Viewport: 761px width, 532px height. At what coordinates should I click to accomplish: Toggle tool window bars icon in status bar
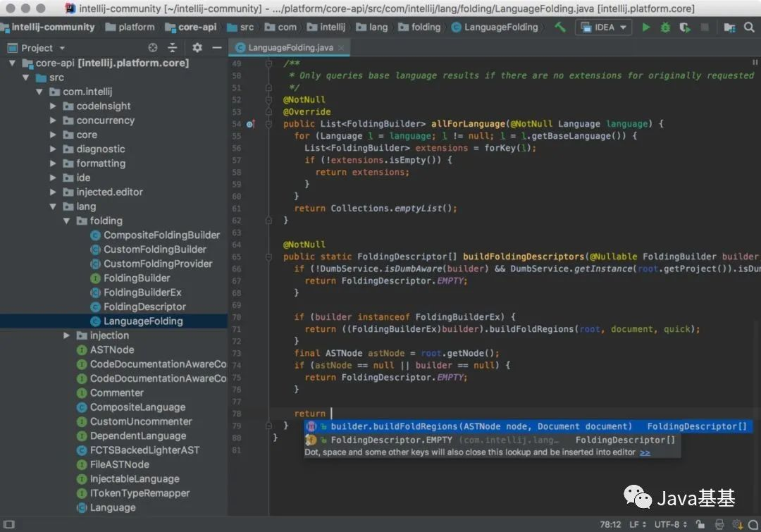(x=9, y=524)
